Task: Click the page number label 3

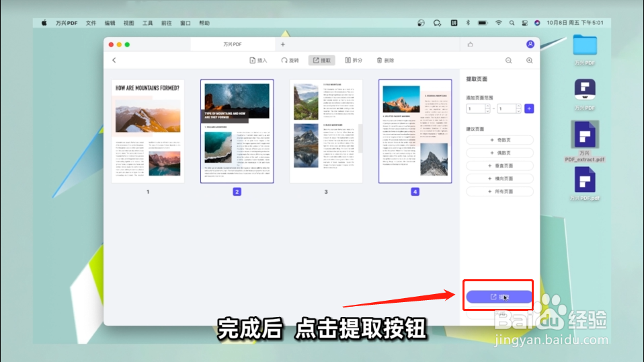Action: coord(326,192)
